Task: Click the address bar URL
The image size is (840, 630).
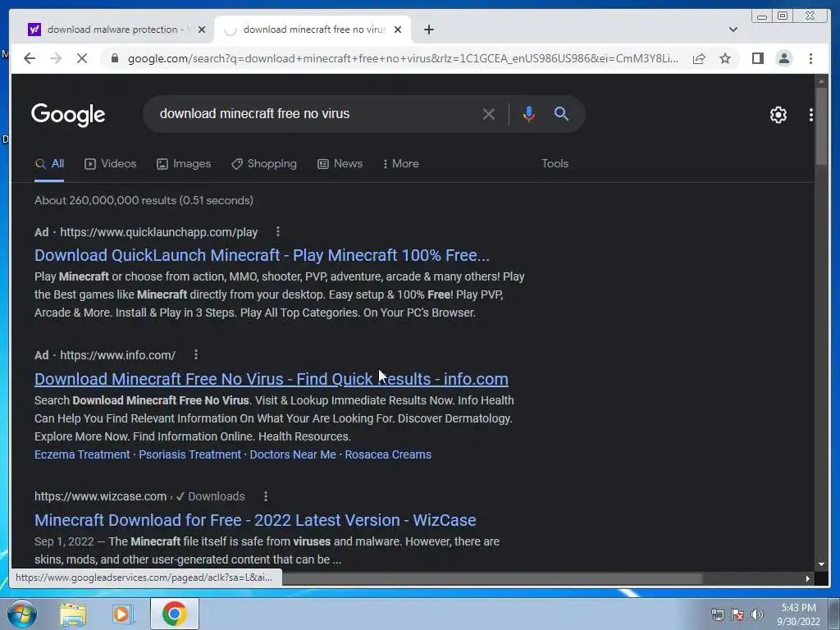Action: click(403, 58)
